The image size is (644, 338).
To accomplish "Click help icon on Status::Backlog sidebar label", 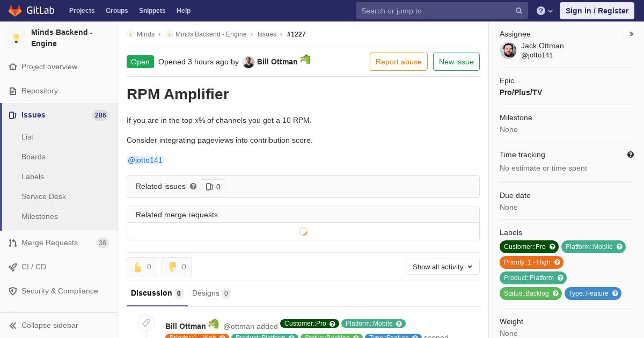I will pos(555,293).
